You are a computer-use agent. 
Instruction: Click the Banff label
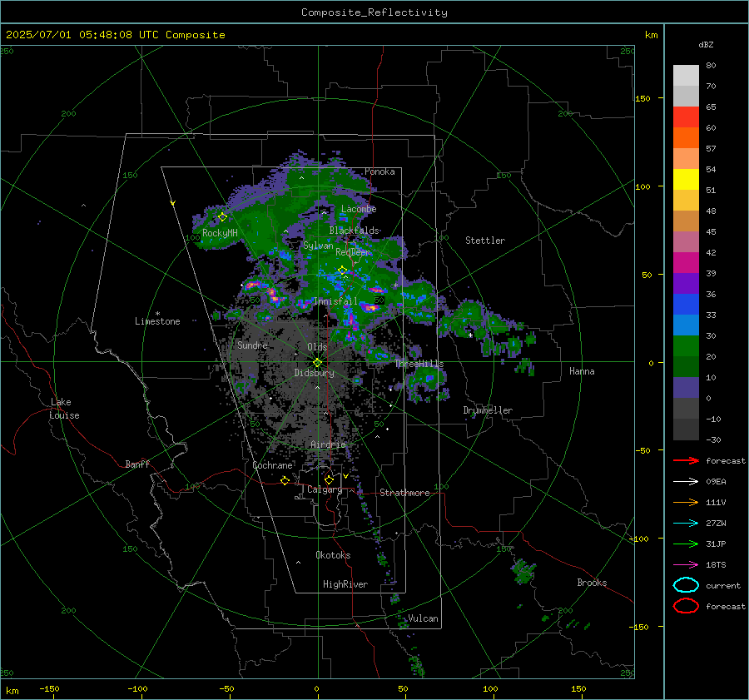137,464
